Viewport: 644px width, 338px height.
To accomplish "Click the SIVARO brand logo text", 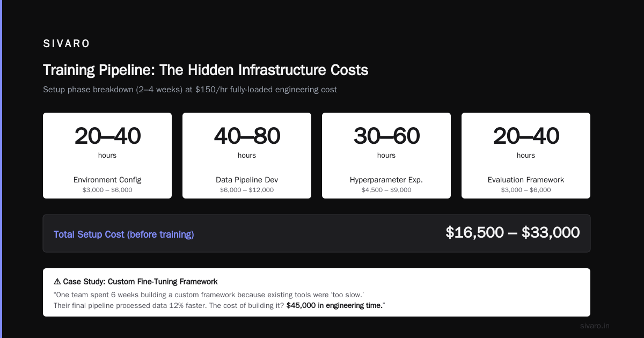I will pos(67,44).
